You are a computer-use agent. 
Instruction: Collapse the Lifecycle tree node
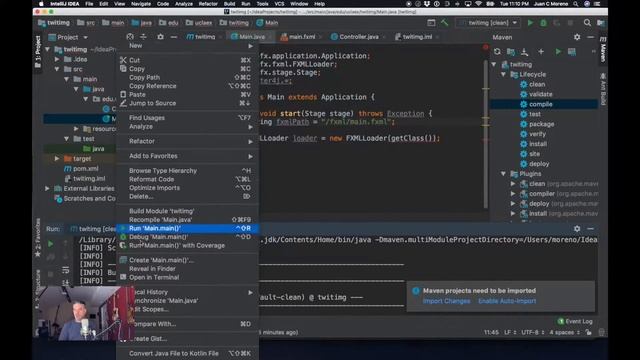click(503, 75)
